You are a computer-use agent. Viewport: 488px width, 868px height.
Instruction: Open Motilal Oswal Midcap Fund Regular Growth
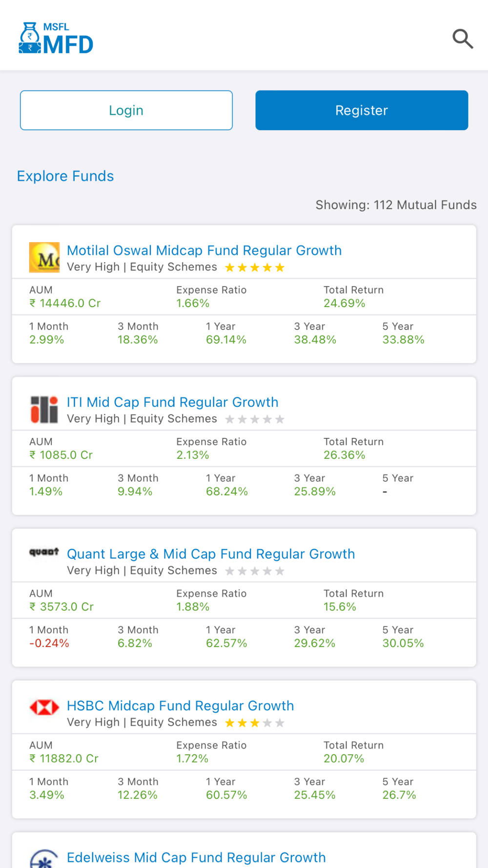(x=204, y=250)
